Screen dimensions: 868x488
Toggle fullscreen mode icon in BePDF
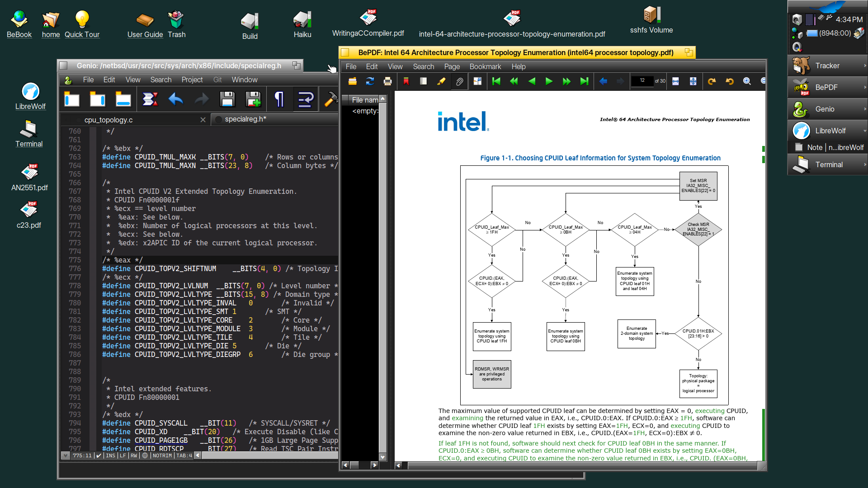point(477,81)
